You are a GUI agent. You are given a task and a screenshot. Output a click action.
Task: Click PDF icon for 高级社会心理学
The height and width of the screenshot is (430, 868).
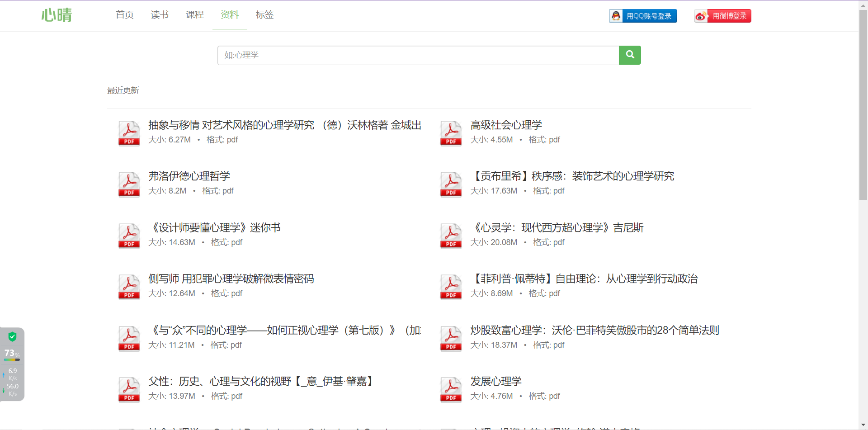[x=451, y=133]
